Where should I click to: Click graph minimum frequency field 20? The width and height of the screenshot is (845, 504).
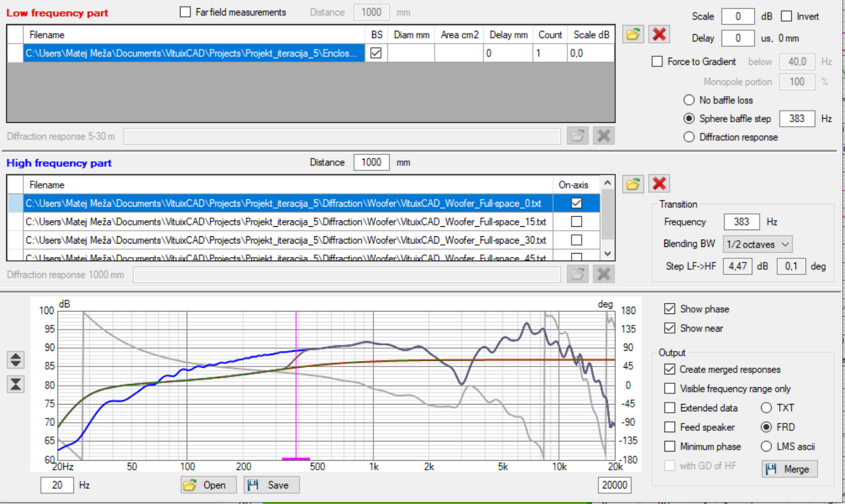coord(57,485)
